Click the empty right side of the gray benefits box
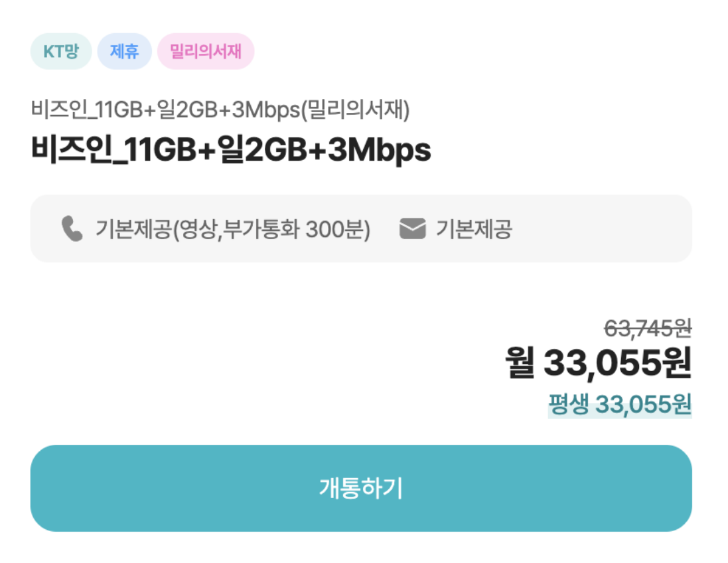 click(604, 228)
